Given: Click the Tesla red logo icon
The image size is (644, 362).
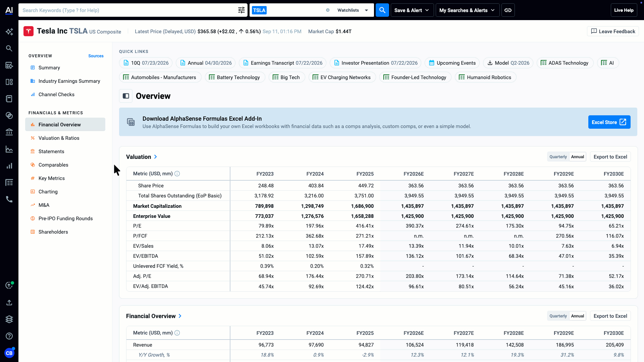Looking at the screenshot, I should click(28, 31).
